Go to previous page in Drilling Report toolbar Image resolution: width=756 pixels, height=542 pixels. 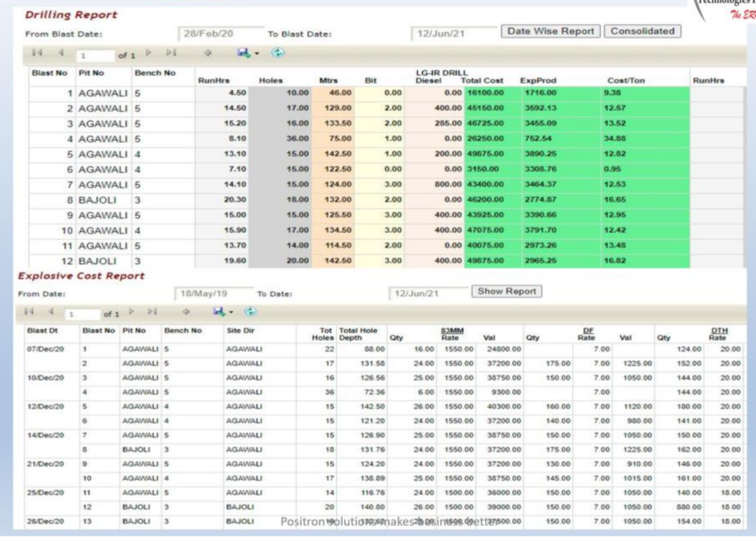pos(62,52)
